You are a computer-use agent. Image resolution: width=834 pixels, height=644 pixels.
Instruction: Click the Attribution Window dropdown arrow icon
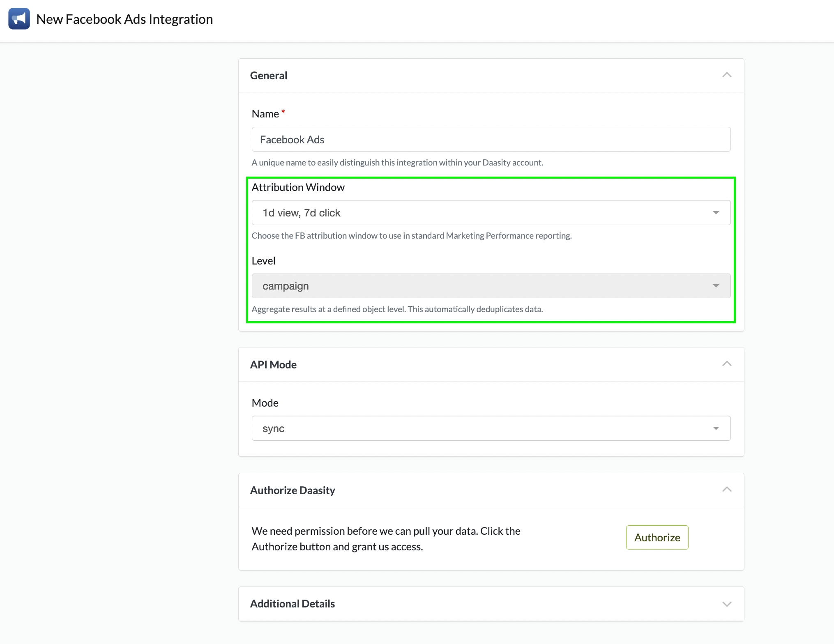[x=716, y=213]
